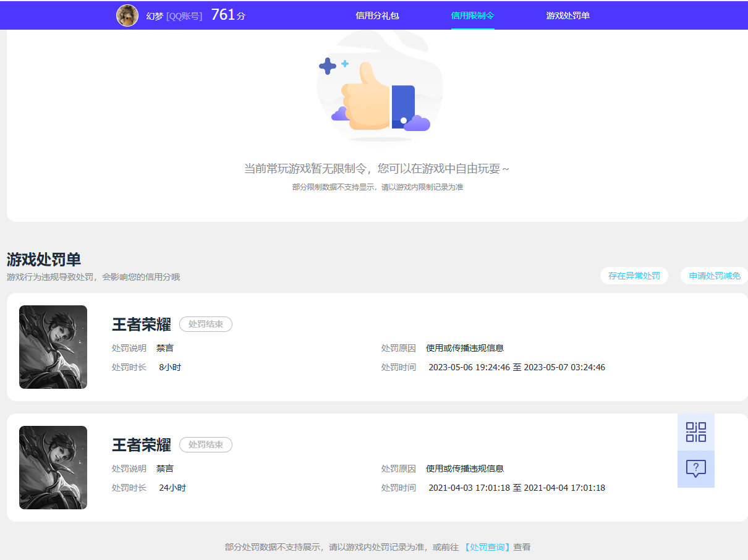Click the 24小时 penalty duration value
Screen dimensions: 748x560
pyautogui.click(x=172, y=488)
